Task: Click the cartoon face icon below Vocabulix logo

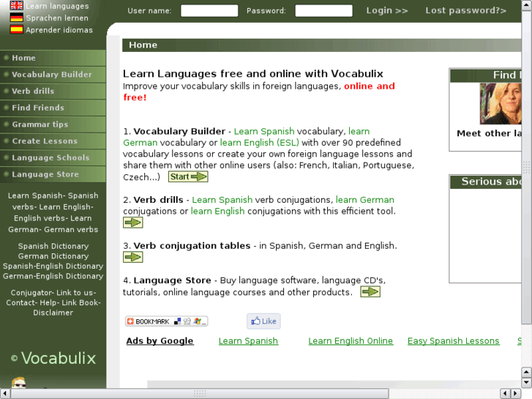Action: [19, 383]
